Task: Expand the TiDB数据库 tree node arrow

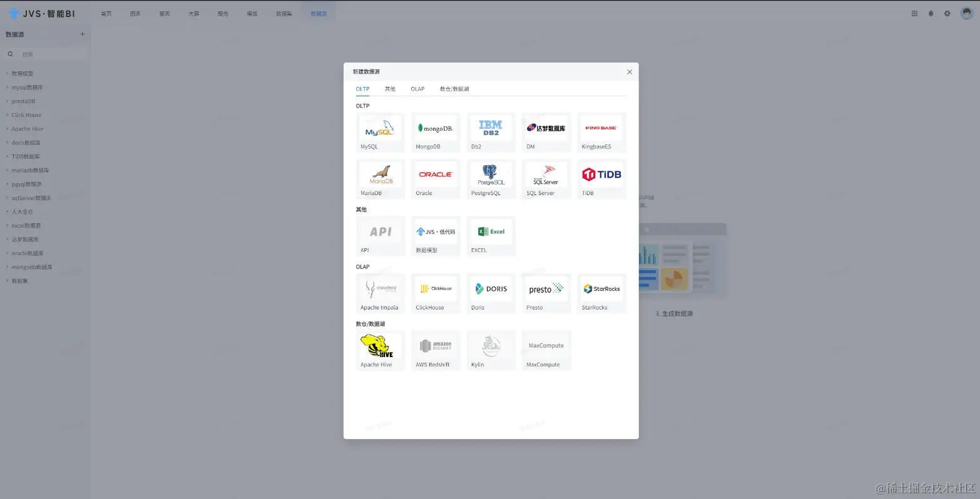Action: tap(7, 156)
